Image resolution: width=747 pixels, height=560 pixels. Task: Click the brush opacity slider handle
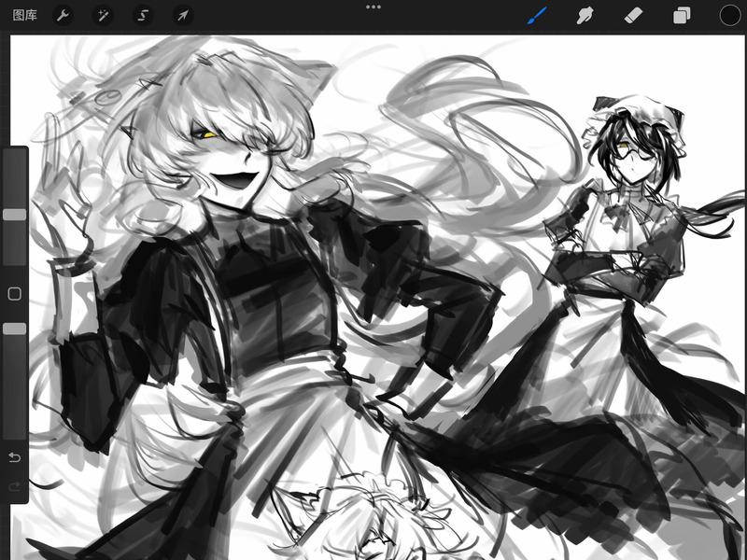(x=14, y=329)
